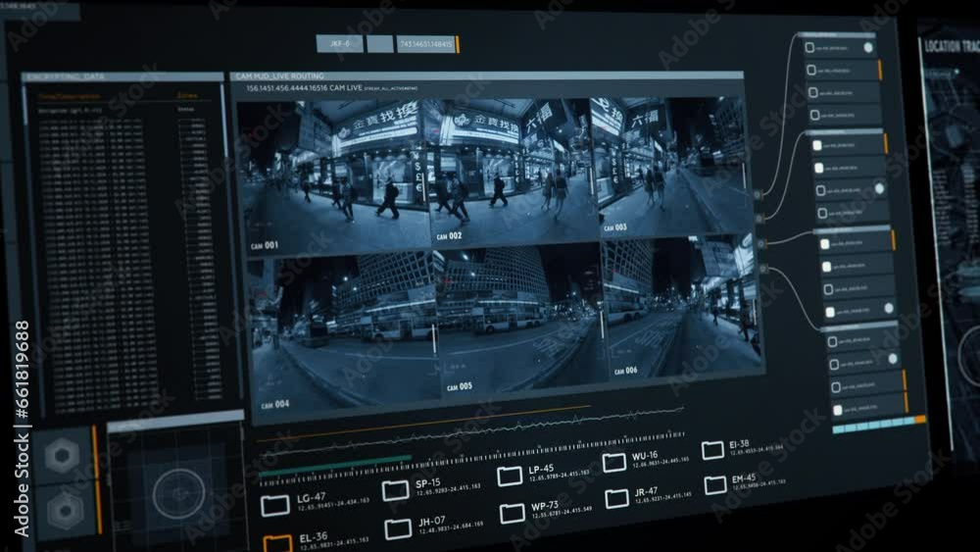Viewport: 980px width, 552px height.
Task: Click hexagon indicator in the topmost routing group
Action: pos(868,47)
